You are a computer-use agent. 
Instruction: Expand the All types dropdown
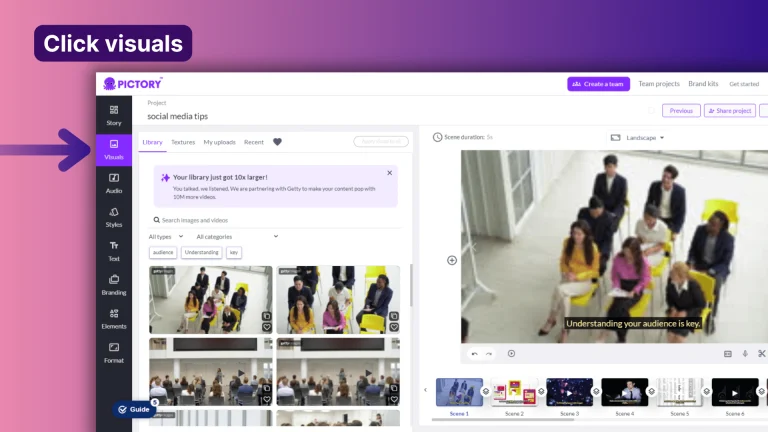tap(165, 236)
